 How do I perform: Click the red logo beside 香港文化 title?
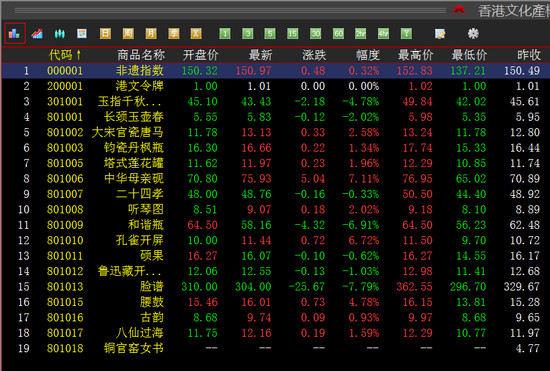[x=459, y=9]
